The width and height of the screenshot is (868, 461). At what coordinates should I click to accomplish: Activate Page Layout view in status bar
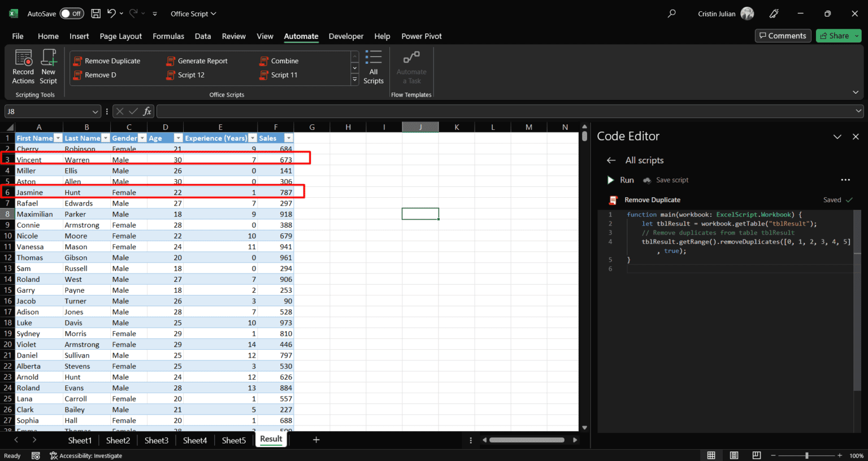pyautogui.click(x=734, y=455)
